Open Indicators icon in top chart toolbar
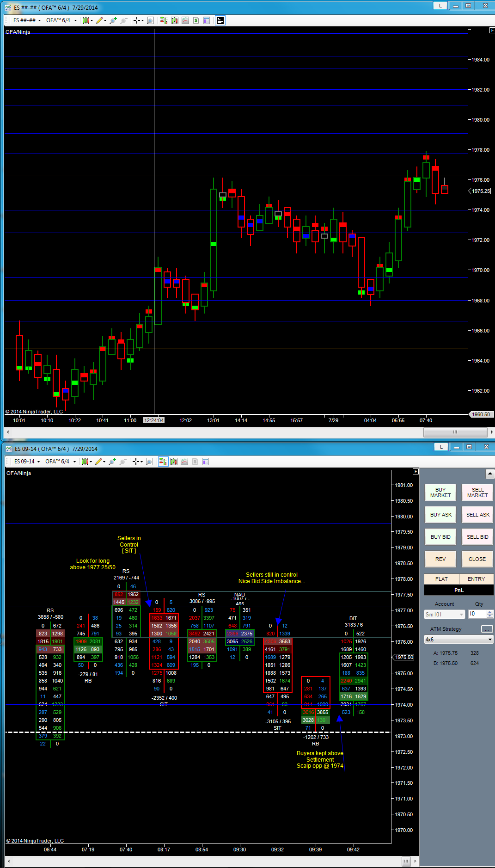The height and width of the screenshot is (868, 495). (x=185, y=20)
